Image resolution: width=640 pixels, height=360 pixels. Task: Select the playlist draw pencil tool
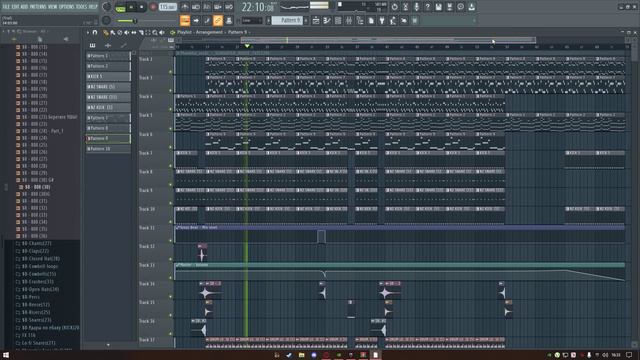106,32
